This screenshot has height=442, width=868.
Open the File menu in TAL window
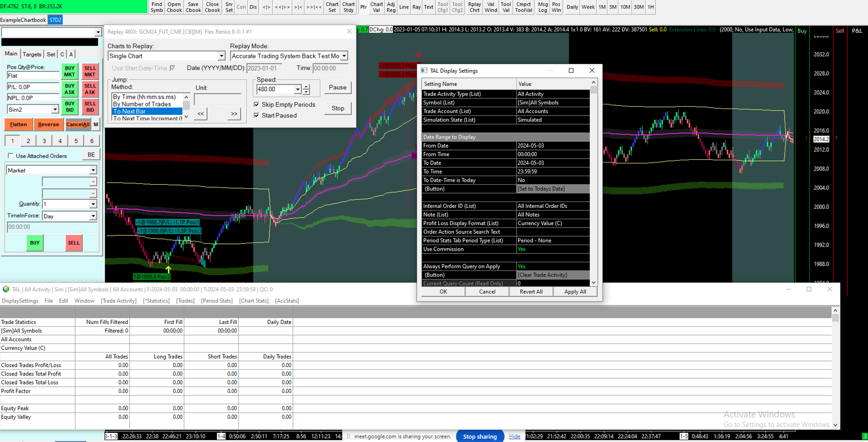click(49, 301)
